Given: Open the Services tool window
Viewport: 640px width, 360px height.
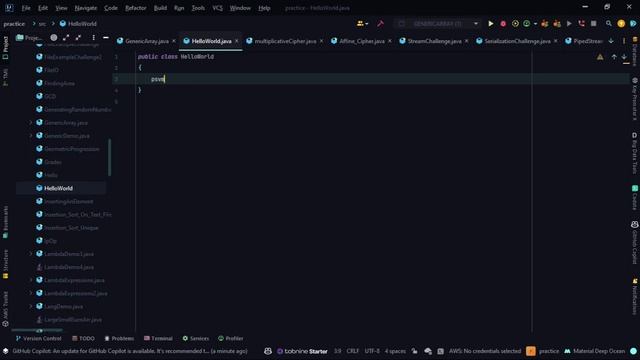Looking at the screenshot, I should click(x=196, y=338).
